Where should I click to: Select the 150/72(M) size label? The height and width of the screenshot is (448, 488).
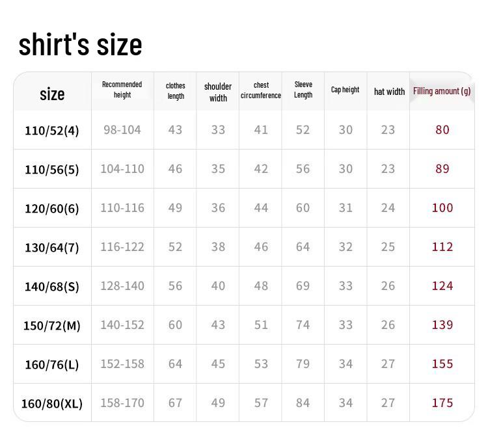[52, 326]
